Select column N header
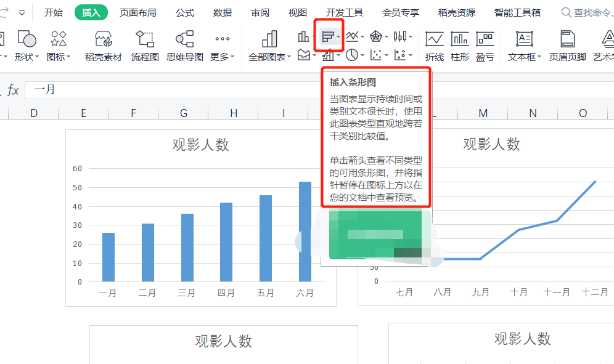Screen dimensions: 614x364 pos(533,113)
